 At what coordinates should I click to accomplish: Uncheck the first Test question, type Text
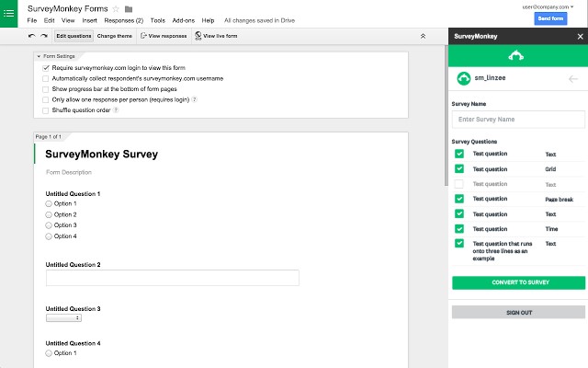pyautogui.click(x=459, y=154)
